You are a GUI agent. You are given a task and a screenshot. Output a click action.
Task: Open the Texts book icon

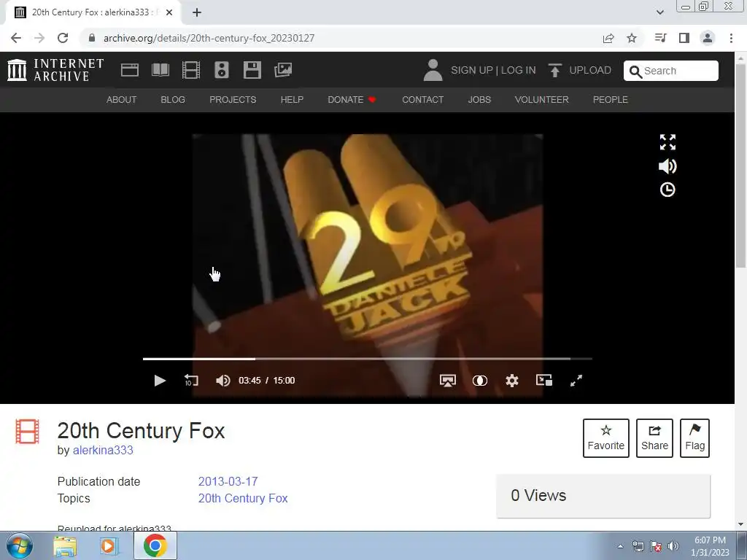(x=160, y=70)
